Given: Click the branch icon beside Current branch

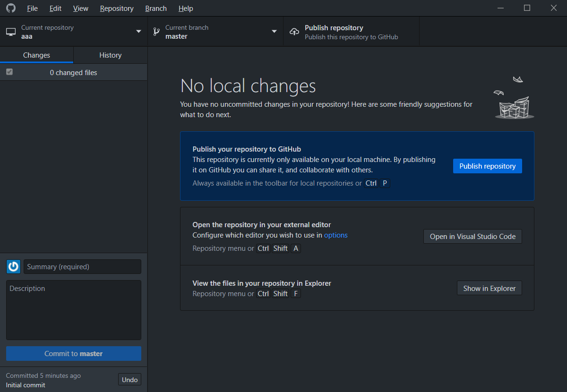Looking at the screenshot, I should point(156,32).
